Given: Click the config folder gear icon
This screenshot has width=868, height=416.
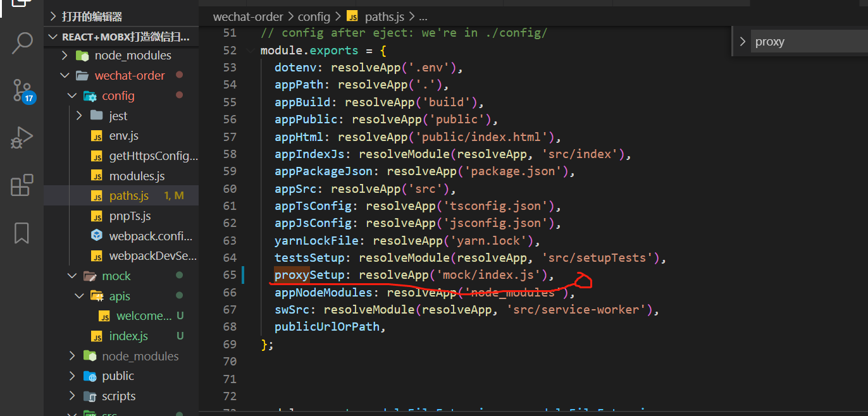Looking at the screenshot, I should coord(90,96).
